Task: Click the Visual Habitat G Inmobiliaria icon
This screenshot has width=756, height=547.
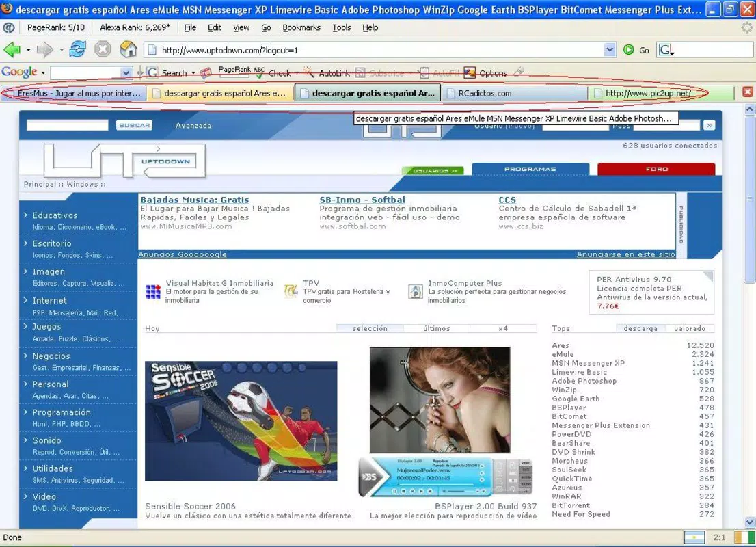Action: click(153, 291)
